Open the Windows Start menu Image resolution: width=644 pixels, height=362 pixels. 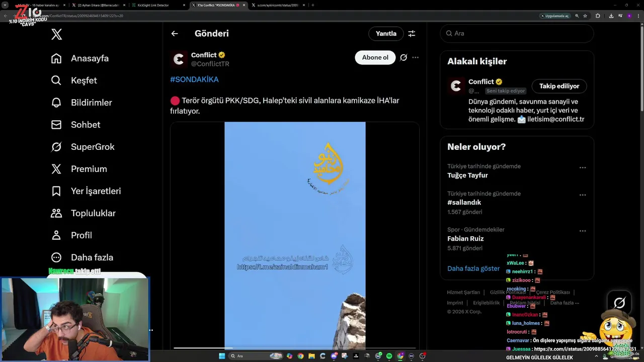[x=222, y=356]
